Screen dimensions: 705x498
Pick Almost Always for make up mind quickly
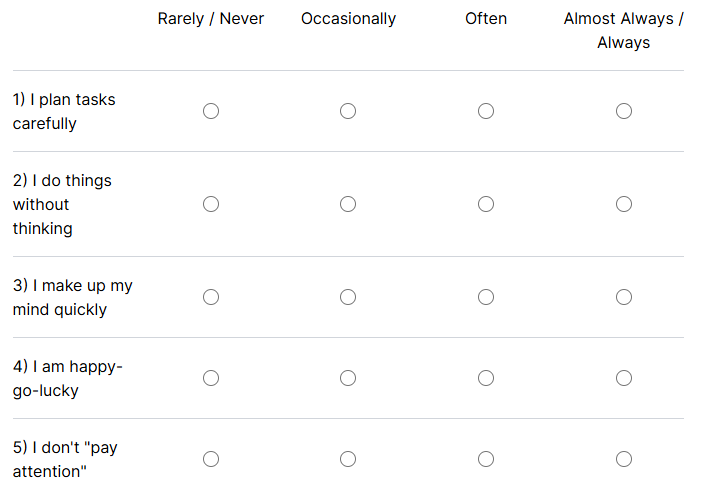click(624, 297)
